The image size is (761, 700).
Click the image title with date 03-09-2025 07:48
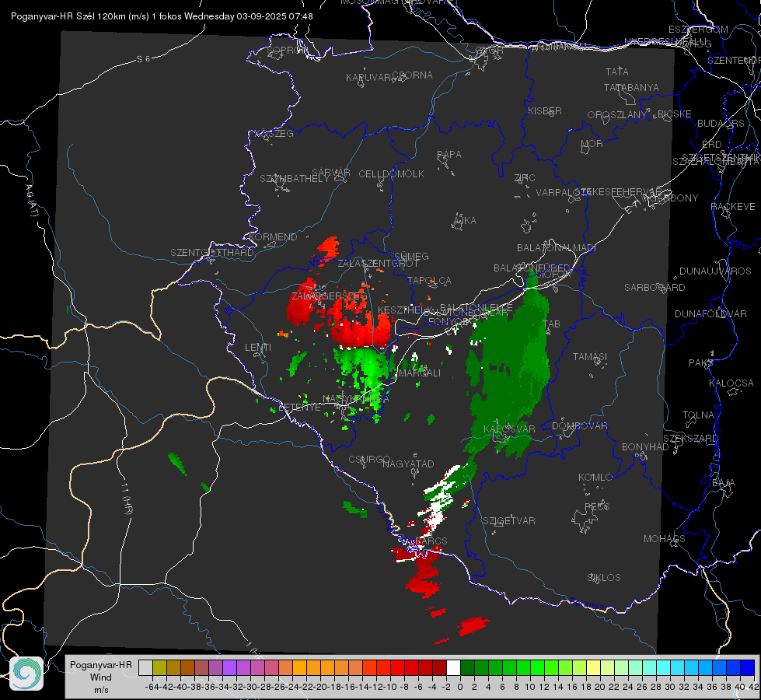162,16
